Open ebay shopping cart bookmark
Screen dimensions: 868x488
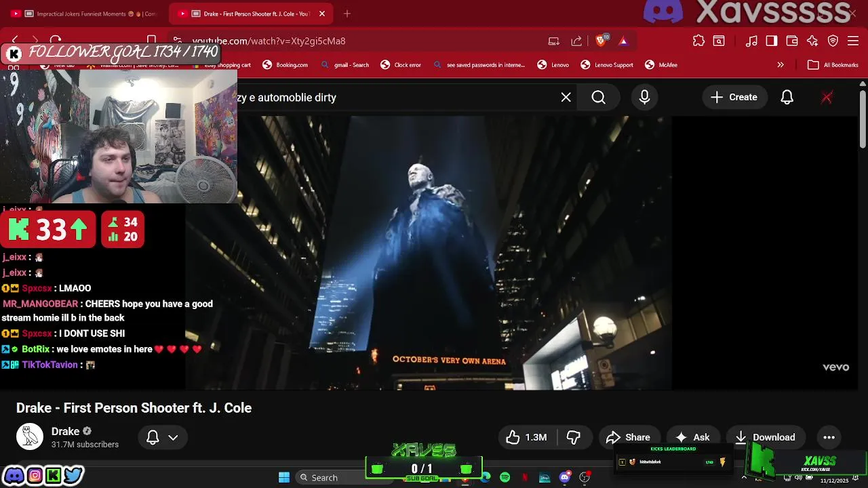click(222, 65)
